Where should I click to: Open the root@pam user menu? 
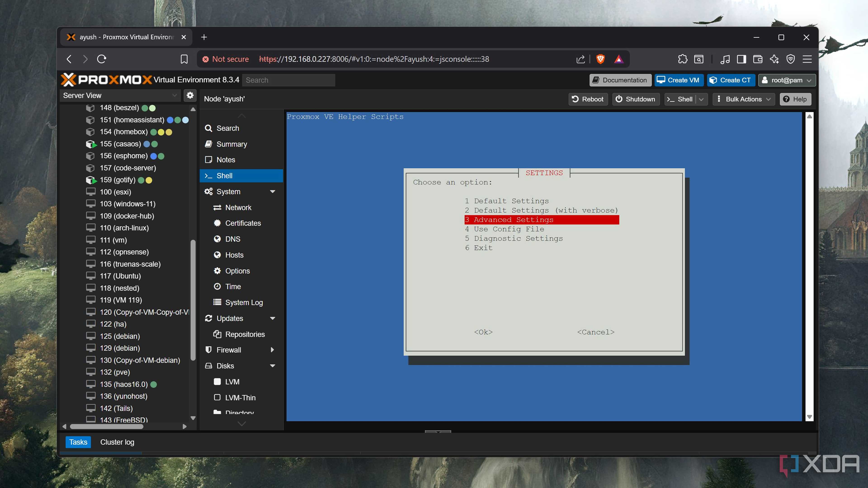click(x=787, y=80)
